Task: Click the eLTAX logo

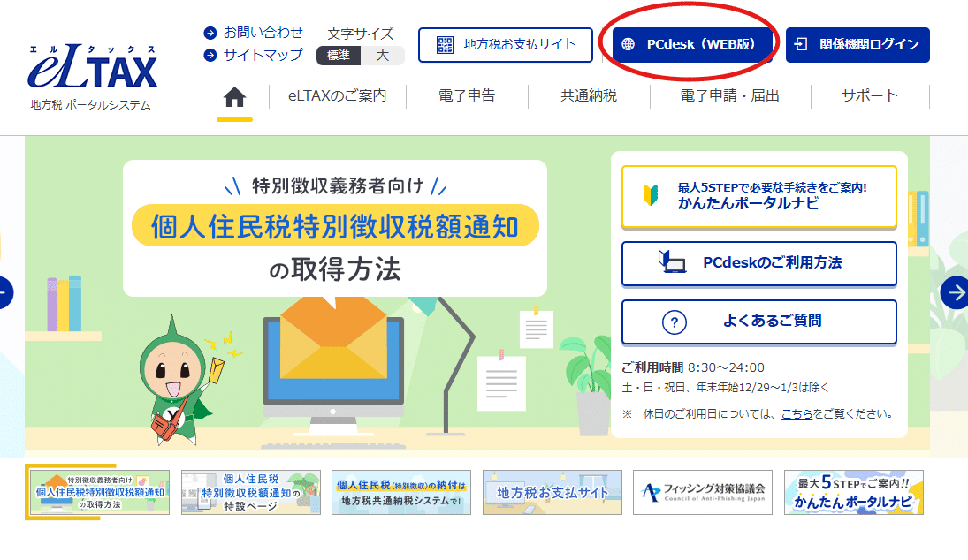Action: (x=93, y=66)
